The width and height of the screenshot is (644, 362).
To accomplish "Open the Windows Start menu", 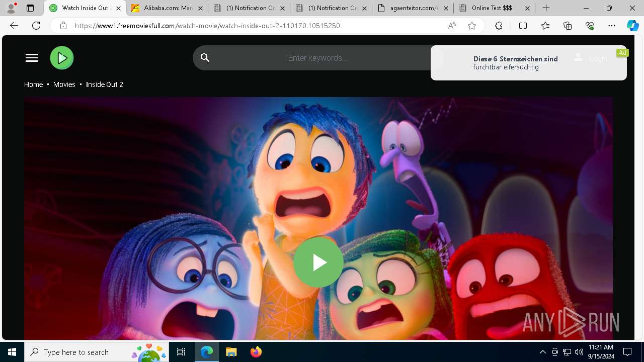I will point(12,352).
